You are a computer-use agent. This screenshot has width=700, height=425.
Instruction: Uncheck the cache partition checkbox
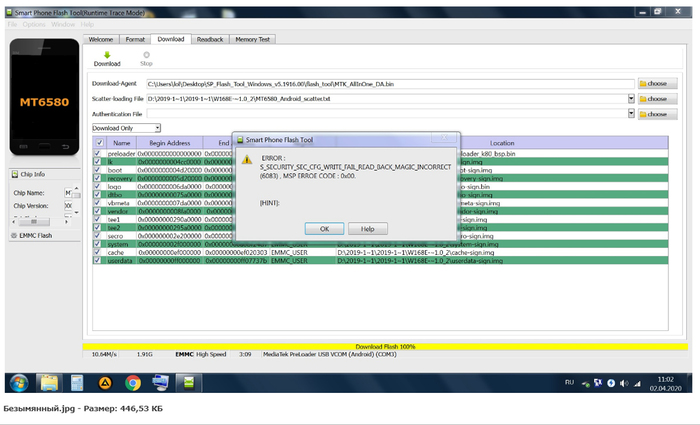[97, 252]
